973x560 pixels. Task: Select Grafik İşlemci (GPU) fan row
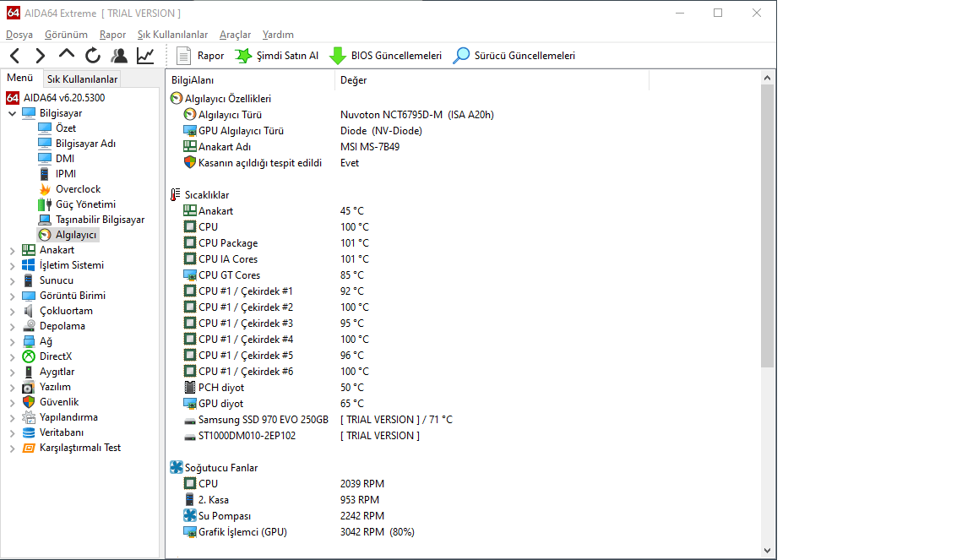(x=298, y=532)
